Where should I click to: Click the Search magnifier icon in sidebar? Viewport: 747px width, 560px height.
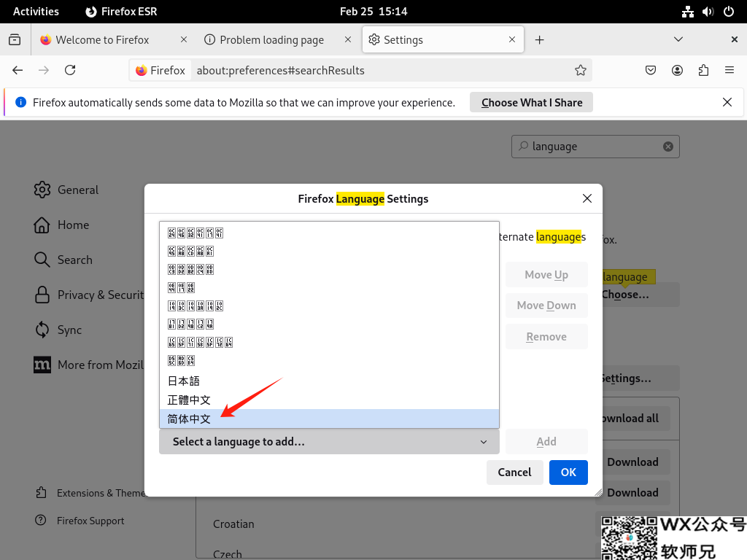(42, 260)
